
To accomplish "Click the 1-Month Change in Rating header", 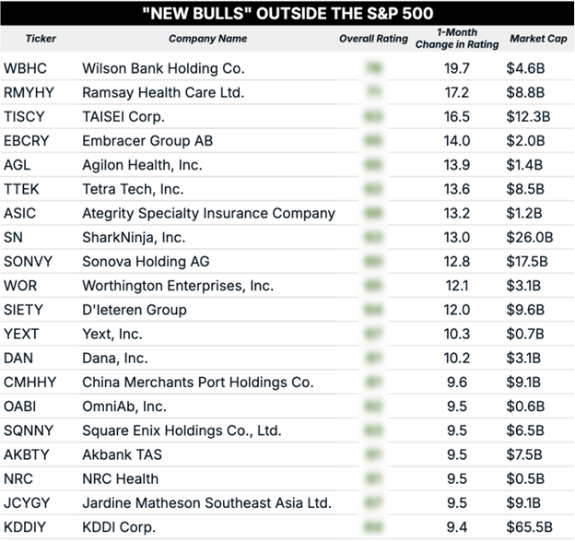I will (x=457, y=38).
